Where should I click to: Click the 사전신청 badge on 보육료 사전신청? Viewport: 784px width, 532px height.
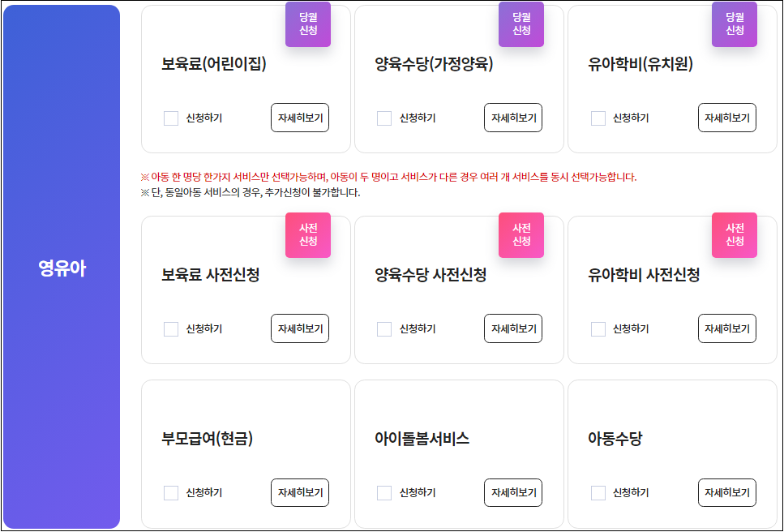tap(308, 235)
